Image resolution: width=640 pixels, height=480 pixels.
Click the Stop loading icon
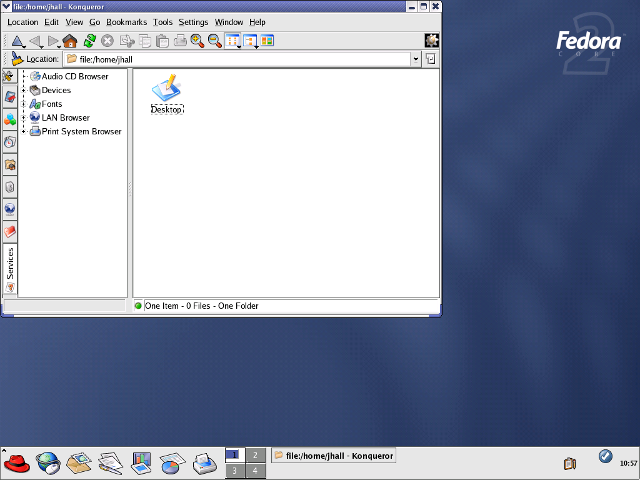click(107, 41)
